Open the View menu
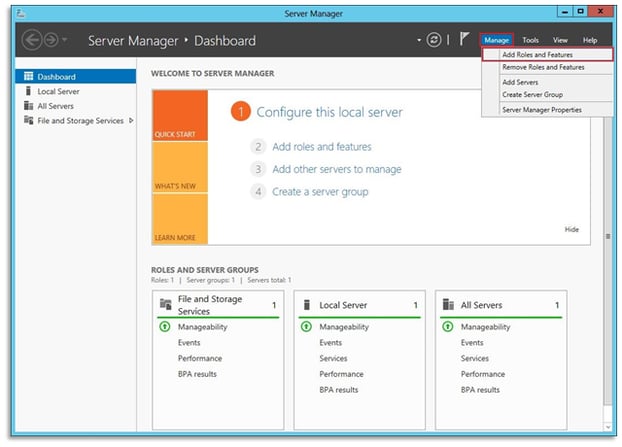 (560, 40)
